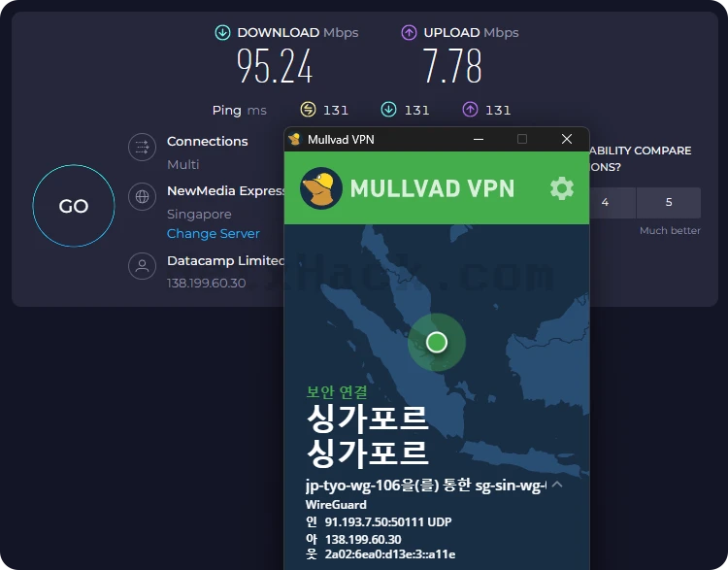The height and width of the screenshot is (570, 728).
Task: Click the Datacamp Limited ISP name
Action: [x=225, y=260]
